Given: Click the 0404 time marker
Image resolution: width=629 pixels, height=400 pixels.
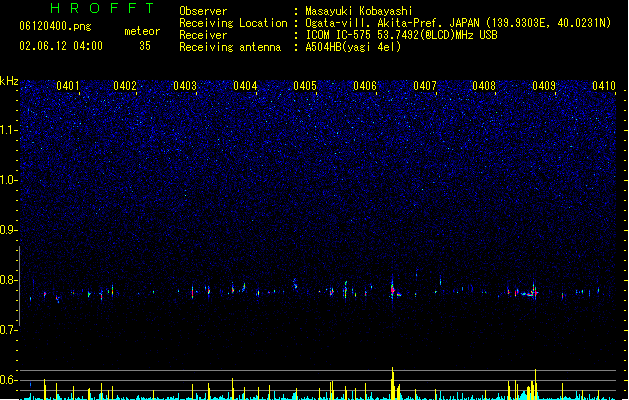Looking at the screenshot, I should [245, 86].
